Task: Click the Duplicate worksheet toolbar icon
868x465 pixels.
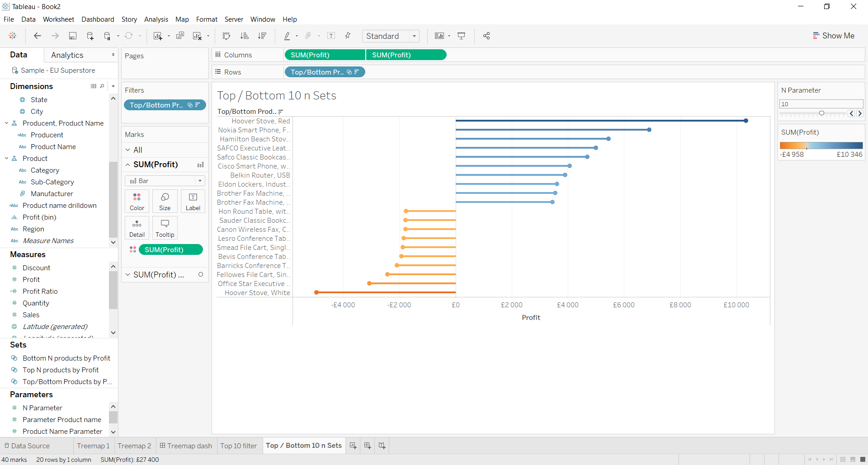Action: (180, 36)
